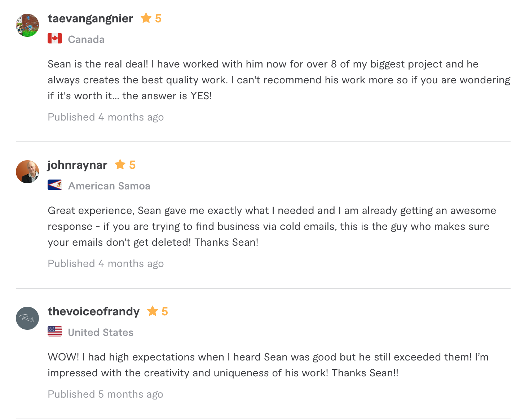Image resolution: width=525 pixels, height=420 pixels.
Task: Open the taevangangnier username link
Action: (x=90, y=18)
